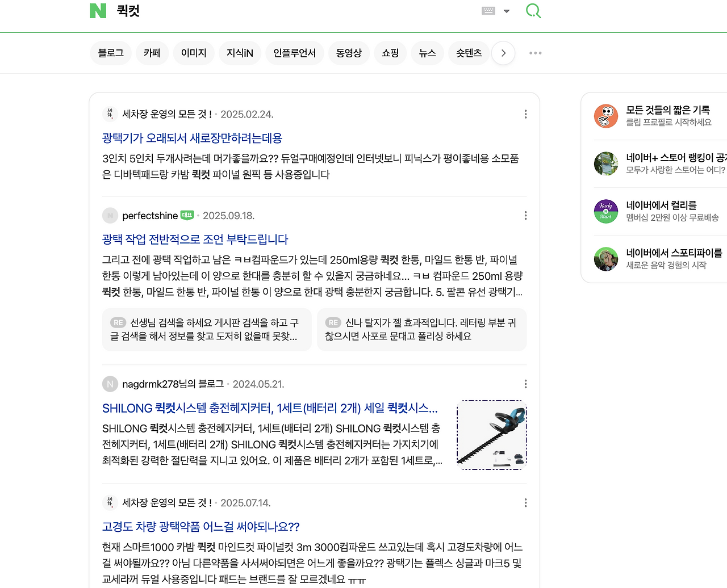This screenshot has height=588, width=727.
Task: Expand more search tabs with right arrow
Action: coord(503,53)
